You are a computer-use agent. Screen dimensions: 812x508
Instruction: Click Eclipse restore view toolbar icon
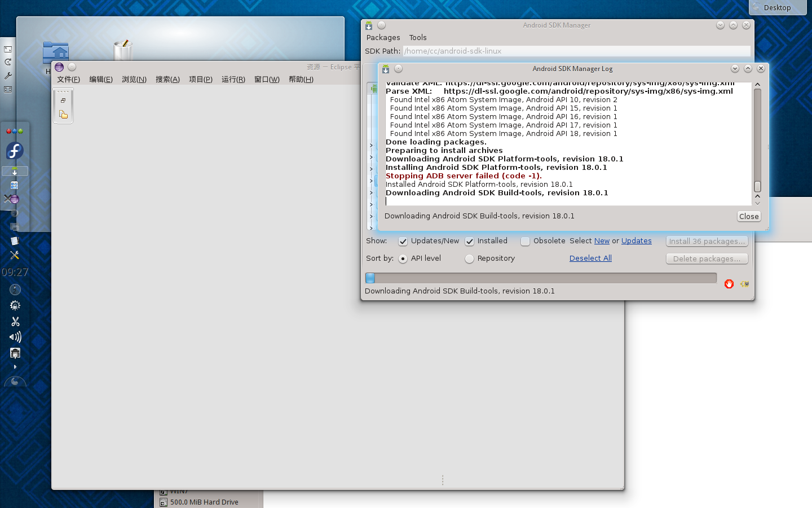pyautogui.click(x=63, y=100)
